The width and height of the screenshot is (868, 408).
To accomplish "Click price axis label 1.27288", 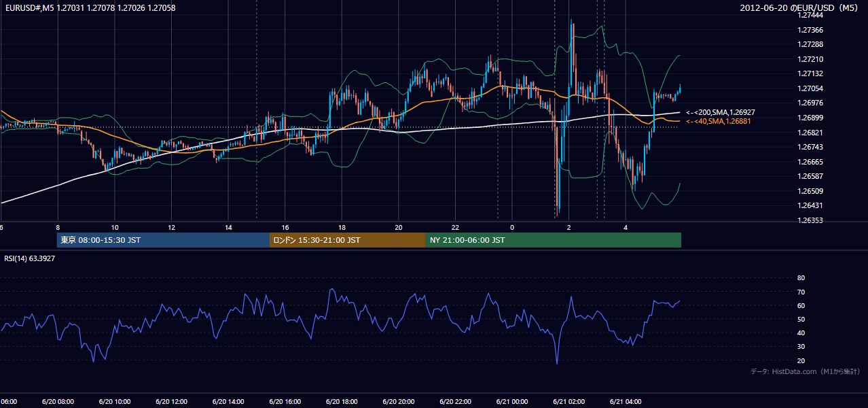I will (x=810, y=44).
